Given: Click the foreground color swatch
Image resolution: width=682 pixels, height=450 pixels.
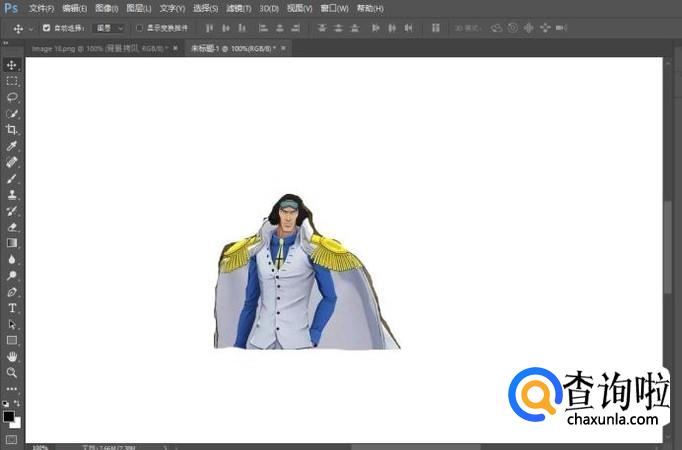Looking at the screenshot, I should tap(9, 415).
